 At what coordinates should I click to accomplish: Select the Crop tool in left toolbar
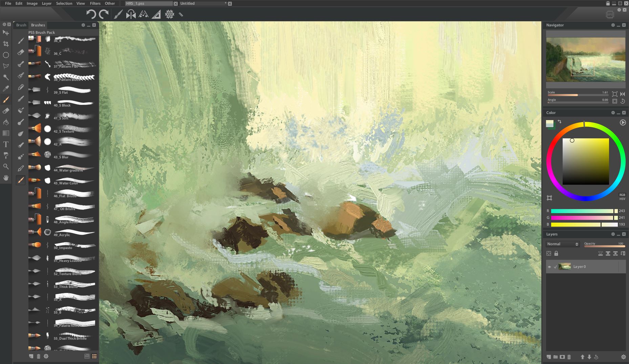6,44
